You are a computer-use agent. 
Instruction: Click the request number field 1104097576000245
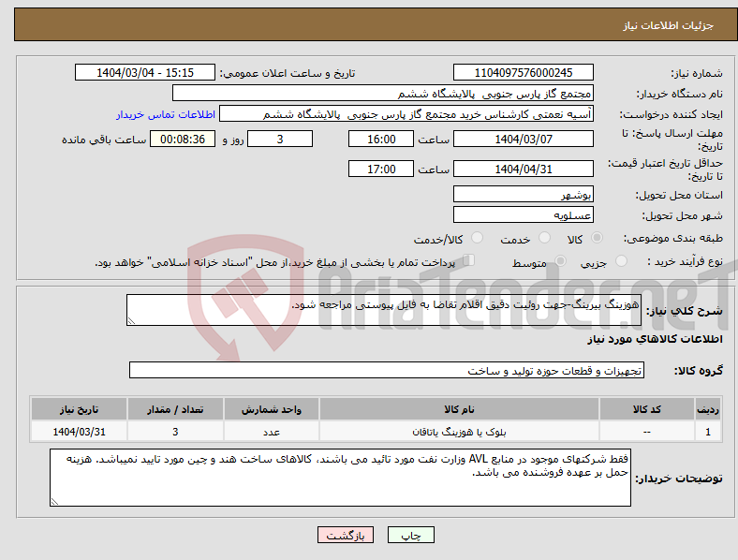(x=523, y=72)
